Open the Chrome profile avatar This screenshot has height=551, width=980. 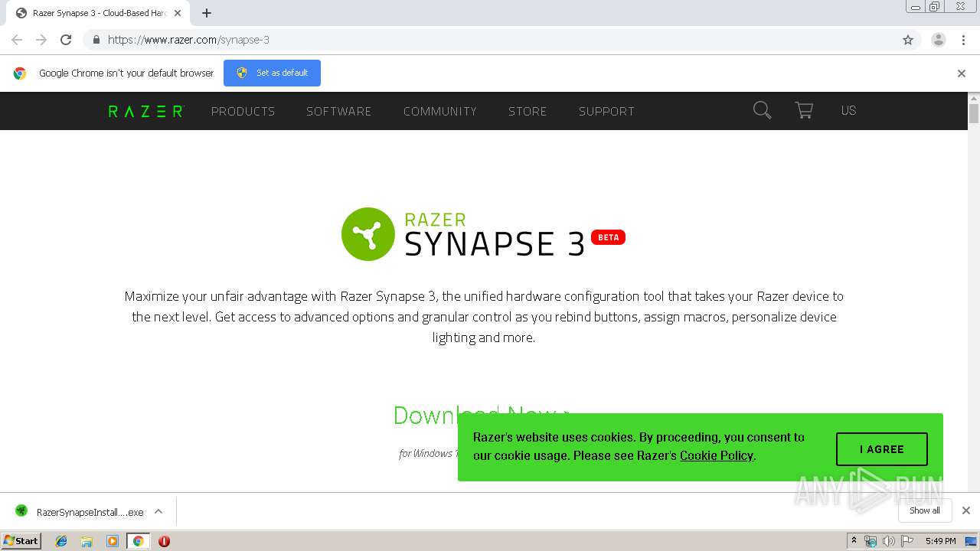point(939,40)
